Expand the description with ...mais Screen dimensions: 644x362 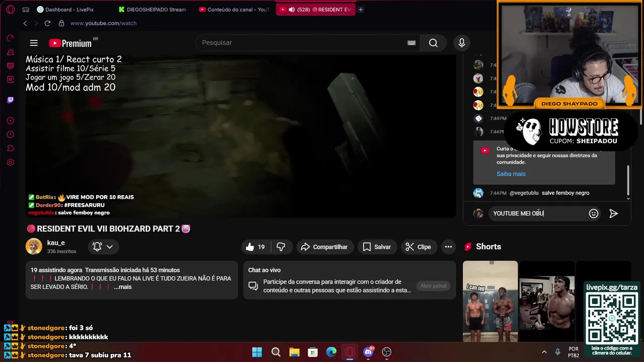point(123,287)
